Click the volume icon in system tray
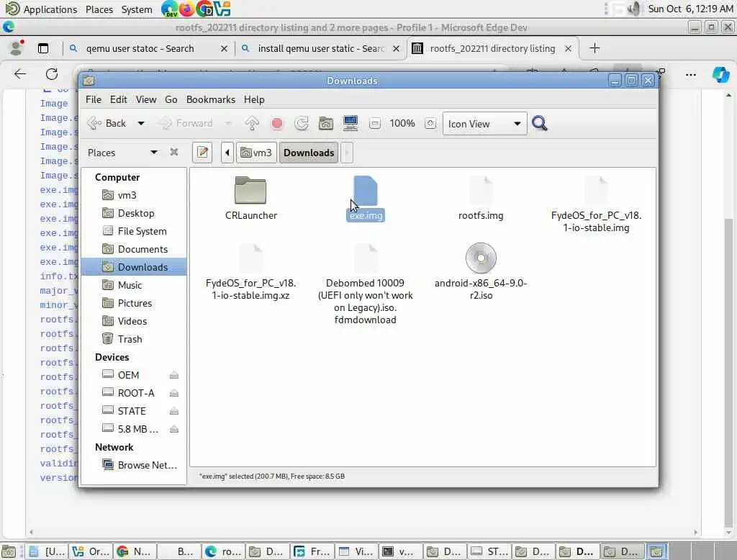Screen dimensions: 737x560 [x=635, y=9]
